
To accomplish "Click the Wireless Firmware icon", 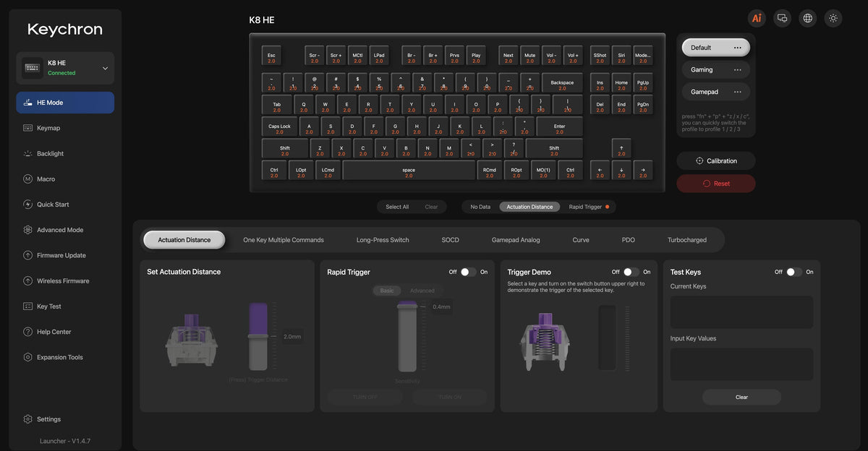I will click(x=27, y=280).
